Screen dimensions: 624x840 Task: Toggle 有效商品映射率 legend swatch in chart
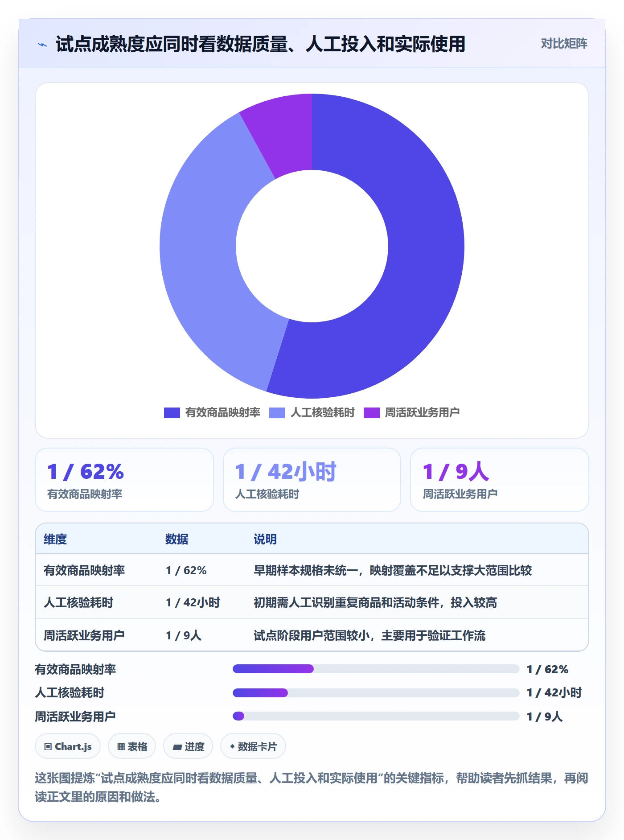point(172,412)
